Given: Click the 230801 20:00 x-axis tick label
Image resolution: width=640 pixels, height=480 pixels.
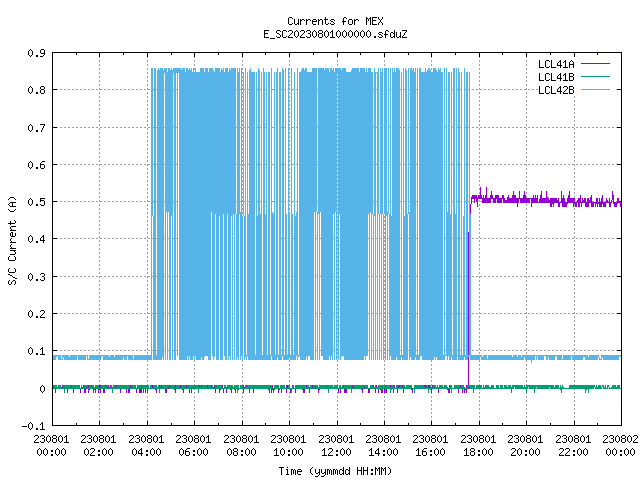Looking at the screenshot, I should pyautogui.click(x=525, y=446).
